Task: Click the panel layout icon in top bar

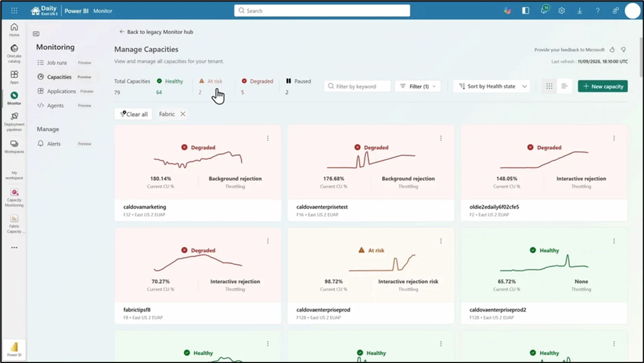Action: click(x=526, y=11)
